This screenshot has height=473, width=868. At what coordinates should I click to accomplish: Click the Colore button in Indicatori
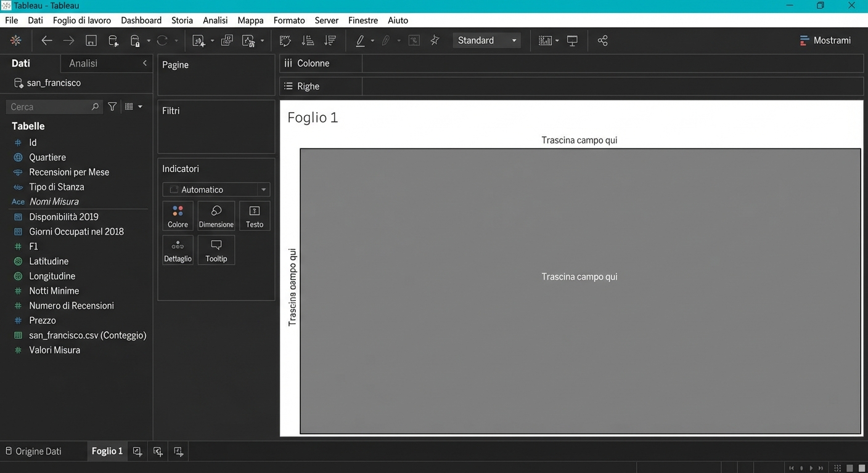pos(178,216)
